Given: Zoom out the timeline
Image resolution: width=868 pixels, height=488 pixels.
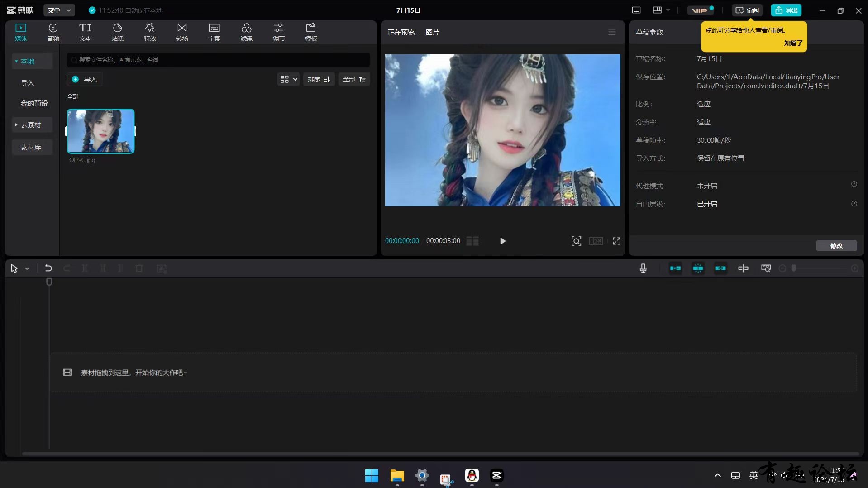Looking at the screenshot, I should point(782,268).
